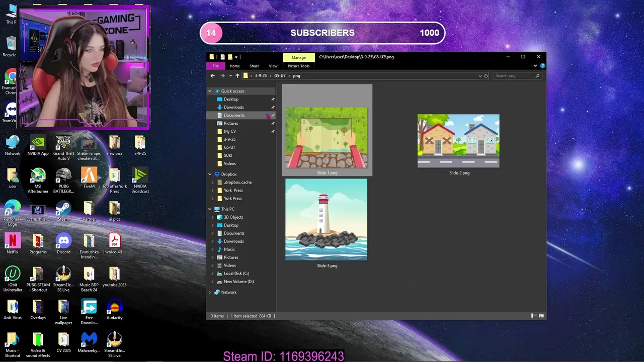Click the Explorer Back arrow button
644x362 pixels.
pyautogui.click(x=212, y=76)
